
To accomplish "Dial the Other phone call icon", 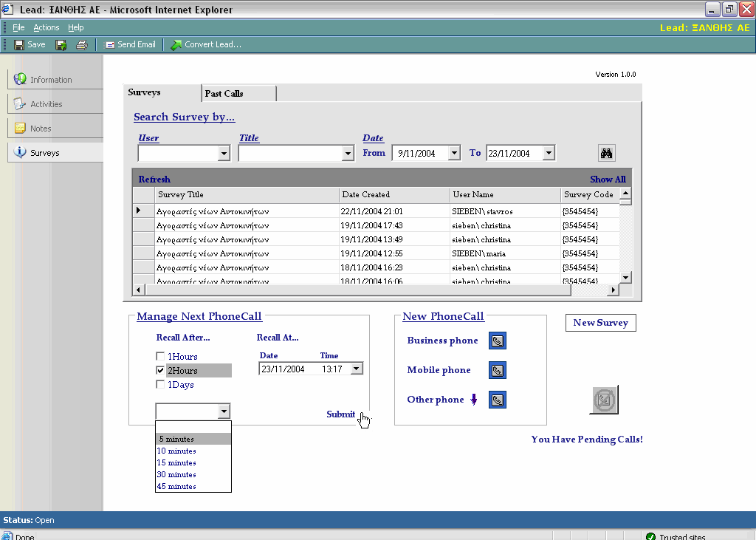I will pos(497,400).
